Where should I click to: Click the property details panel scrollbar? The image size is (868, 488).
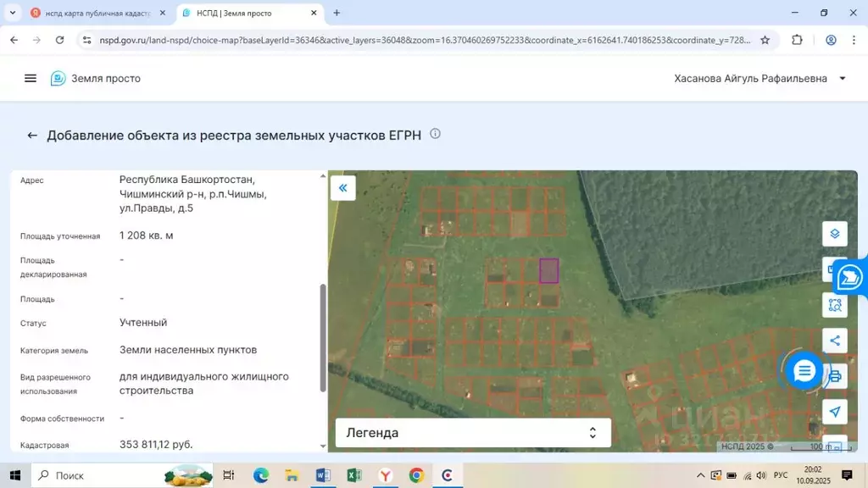(322, 339)
